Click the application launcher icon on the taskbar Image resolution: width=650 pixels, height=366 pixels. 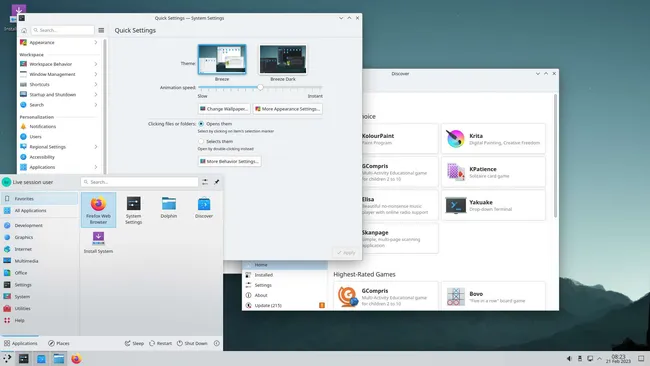[7, 359]
